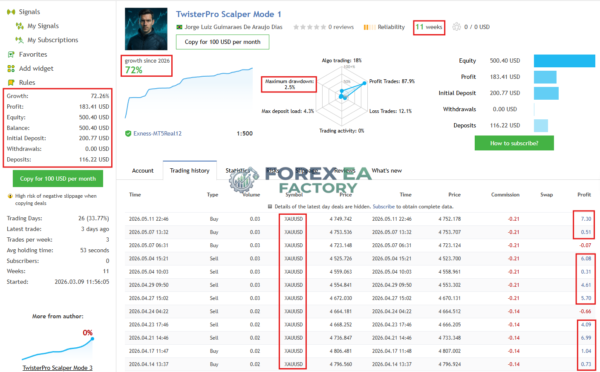Screen dimensions: 600x372
Task: Click the Profit column header
Action: coord(584,195)
